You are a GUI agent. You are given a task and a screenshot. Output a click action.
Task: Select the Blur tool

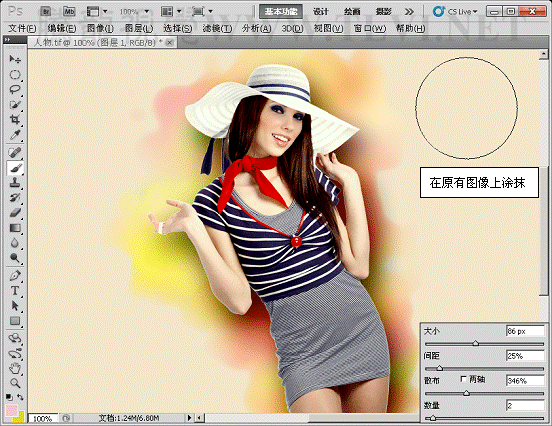15,243
